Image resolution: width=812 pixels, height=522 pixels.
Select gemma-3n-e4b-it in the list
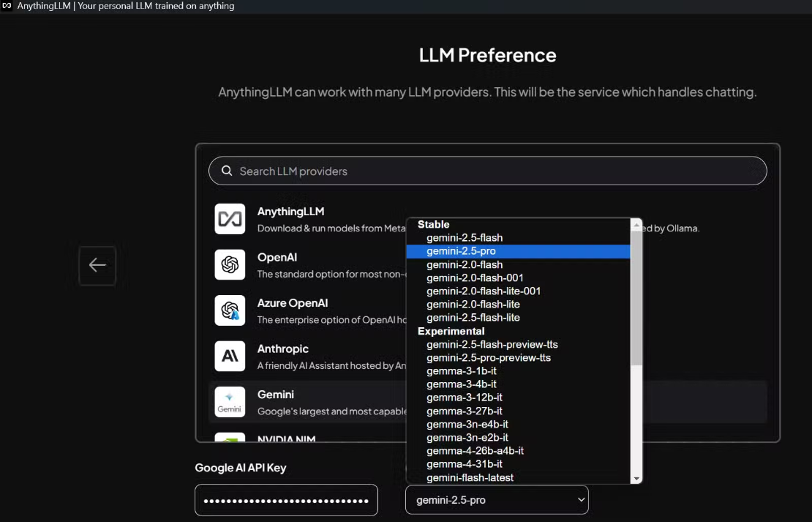click(x=519, y=424)
